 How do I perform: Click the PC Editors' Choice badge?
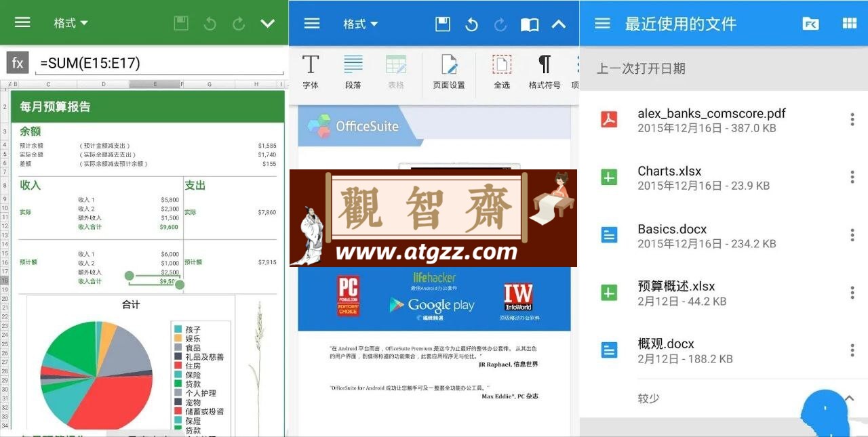point(348,295)
